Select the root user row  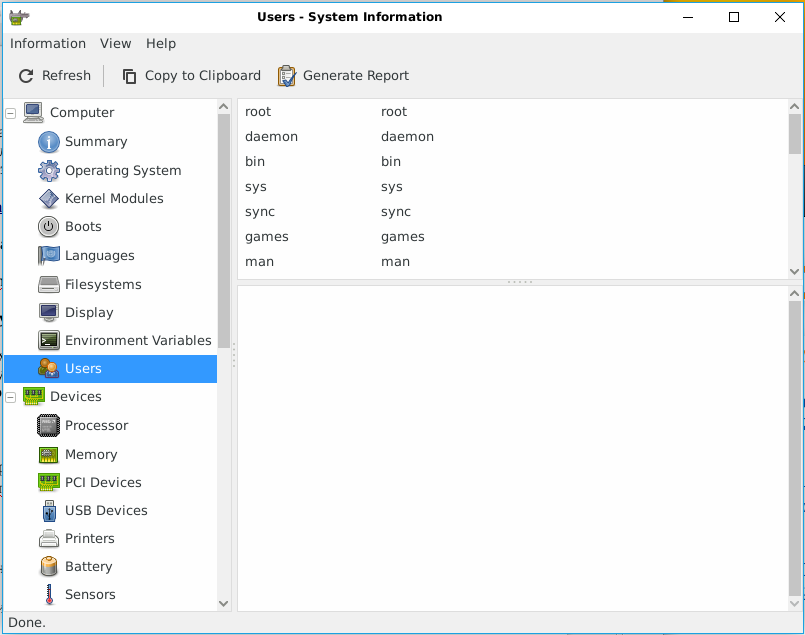(512, 112)
